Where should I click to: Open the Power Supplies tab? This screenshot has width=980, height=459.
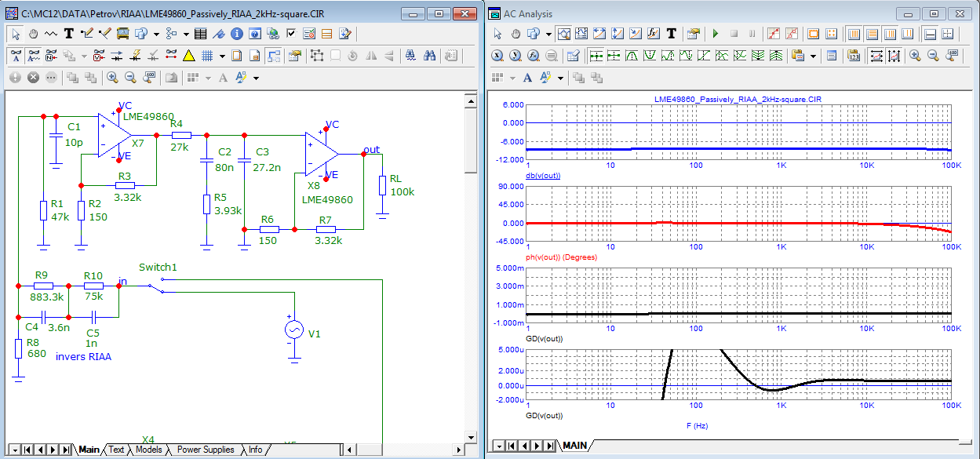point(205,450)
